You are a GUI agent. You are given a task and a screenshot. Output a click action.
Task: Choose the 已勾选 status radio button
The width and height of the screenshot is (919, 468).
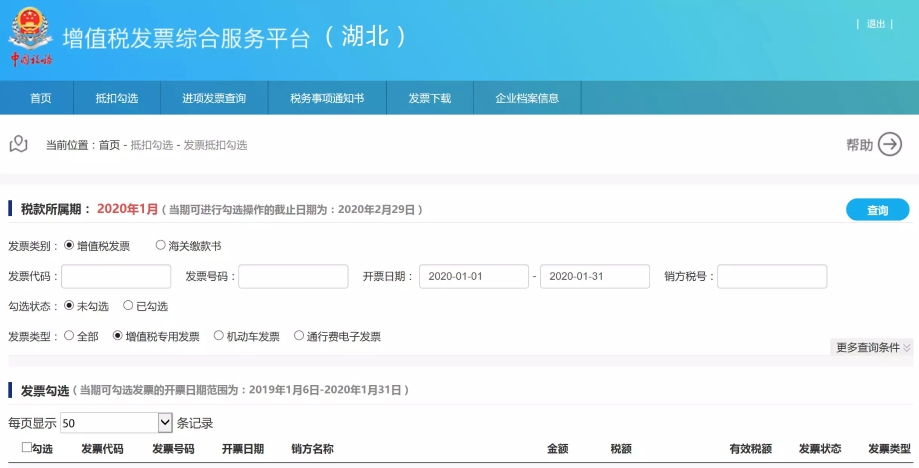coord(128,306)
